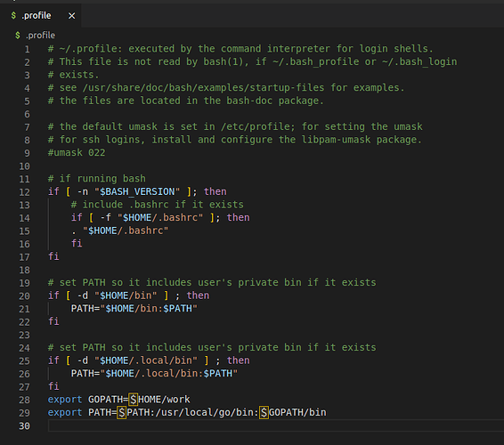Click '. "$HOME/.bashrc"' on line 15

[119, 231]
